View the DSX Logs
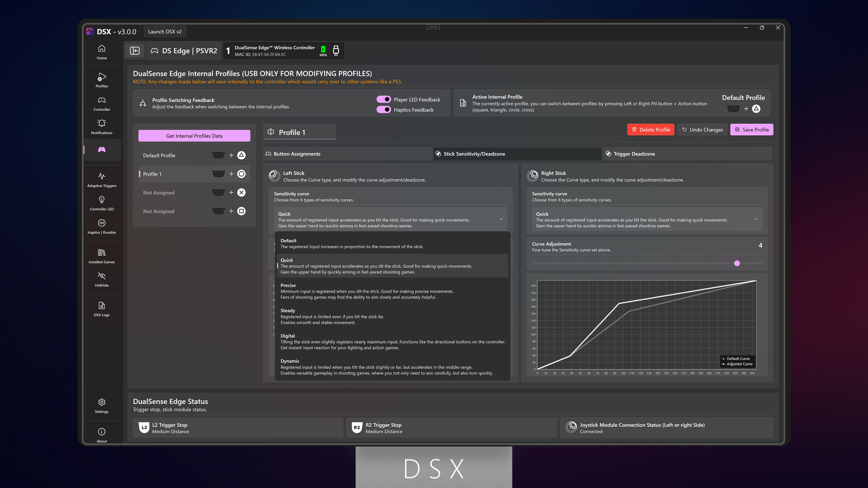The image size is (868, 488). (x=101, y=309)
